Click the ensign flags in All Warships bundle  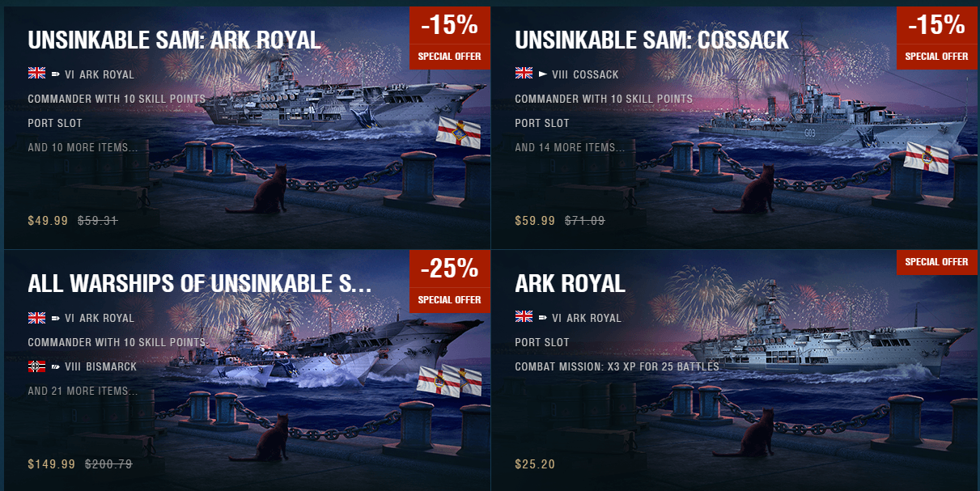point(449,380)
